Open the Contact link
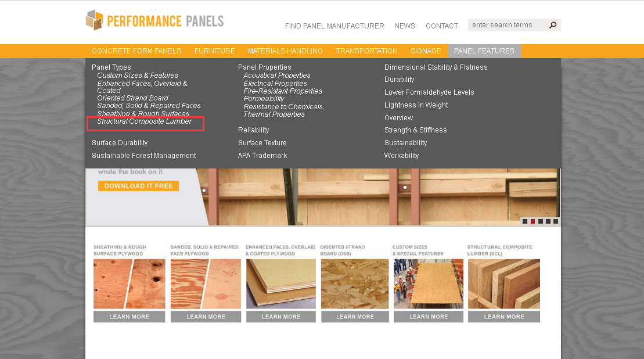Screen dimensions: 644x359 tap(442, 26)
